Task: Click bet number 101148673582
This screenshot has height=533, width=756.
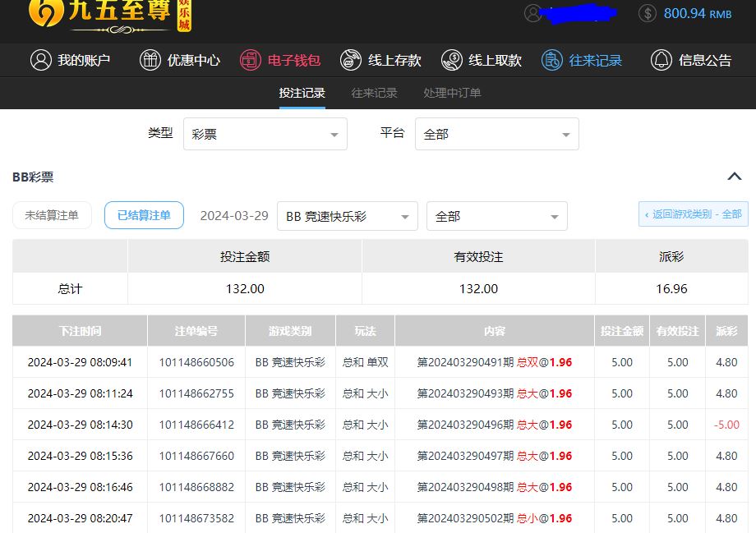Action: point(196,518)
